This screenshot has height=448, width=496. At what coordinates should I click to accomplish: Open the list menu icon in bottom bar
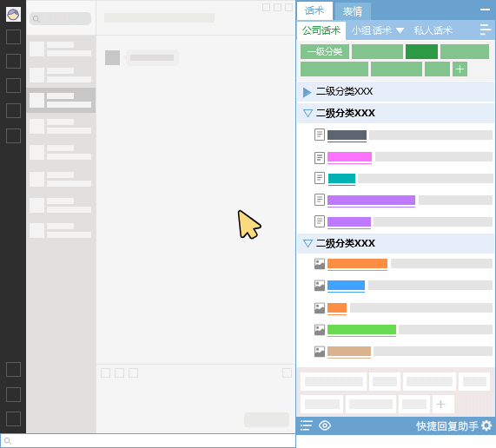[x=307, y=425]
